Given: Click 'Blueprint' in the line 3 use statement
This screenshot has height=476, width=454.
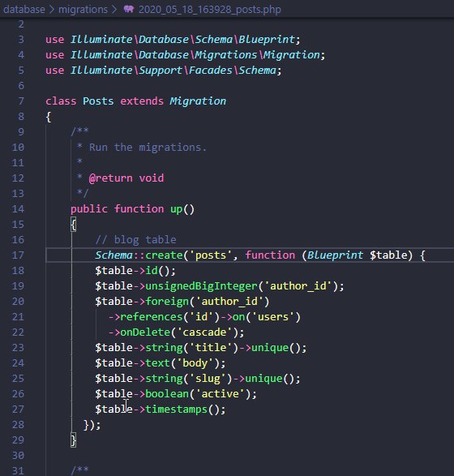Looking at the screenshot, I should (x=267, y=40).
